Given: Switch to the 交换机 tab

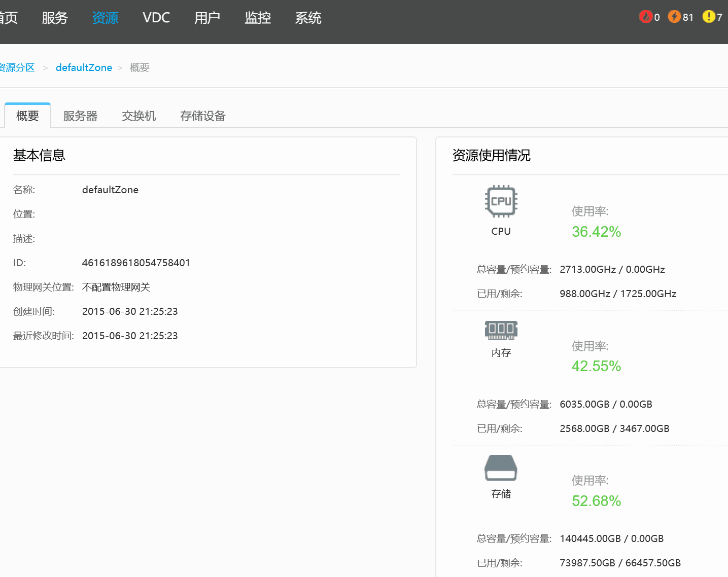Looking at the screenshot, I should [x=138, y=116].
